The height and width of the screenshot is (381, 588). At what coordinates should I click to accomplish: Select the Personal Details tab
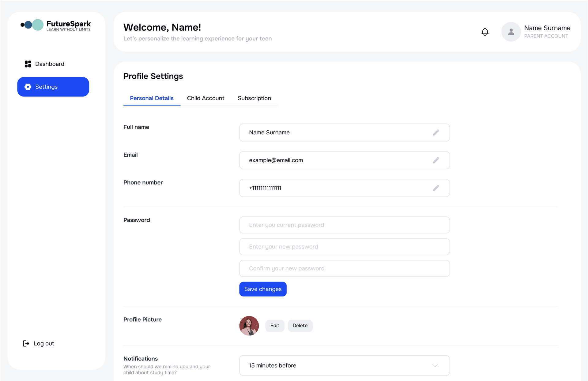(152, 98)
